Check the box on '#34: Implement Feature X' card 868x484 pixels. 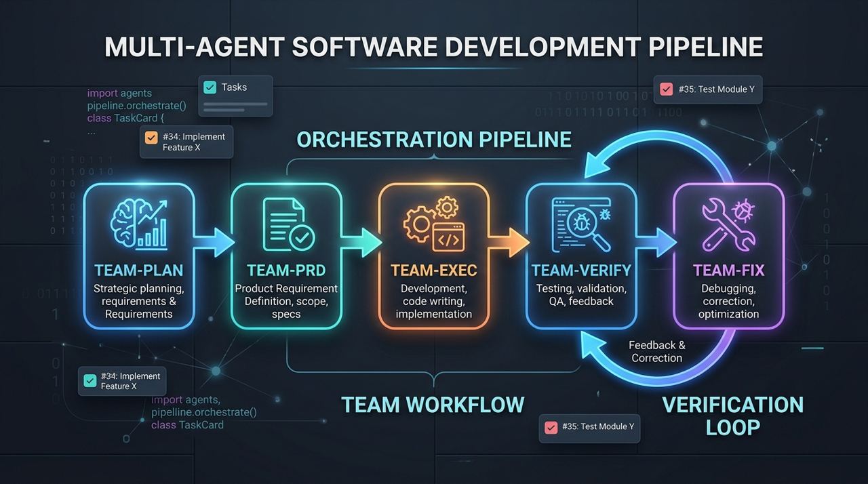point(151,137)
